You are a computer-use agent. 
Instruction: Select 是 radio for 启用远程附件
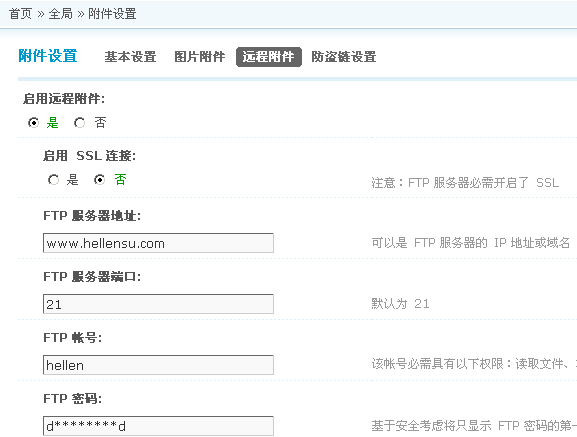pyautogui.click(x=33, y=122)
